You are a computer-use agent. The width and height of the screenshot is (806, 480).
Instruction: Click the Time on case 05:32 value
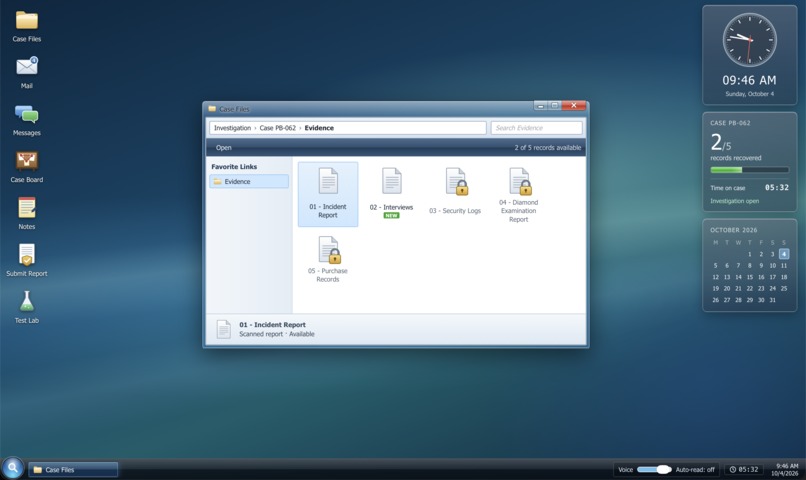click(x=777, y=188)
